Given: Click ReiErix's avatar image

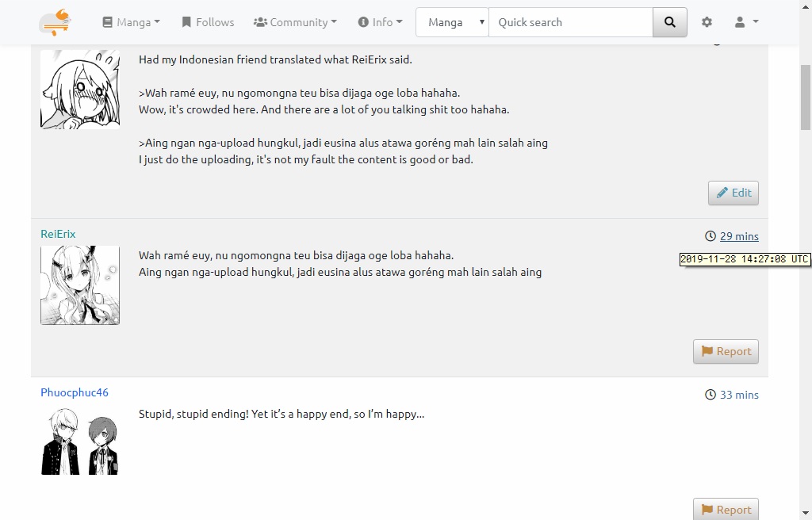Looking at the screenshot, I should 80,285.
